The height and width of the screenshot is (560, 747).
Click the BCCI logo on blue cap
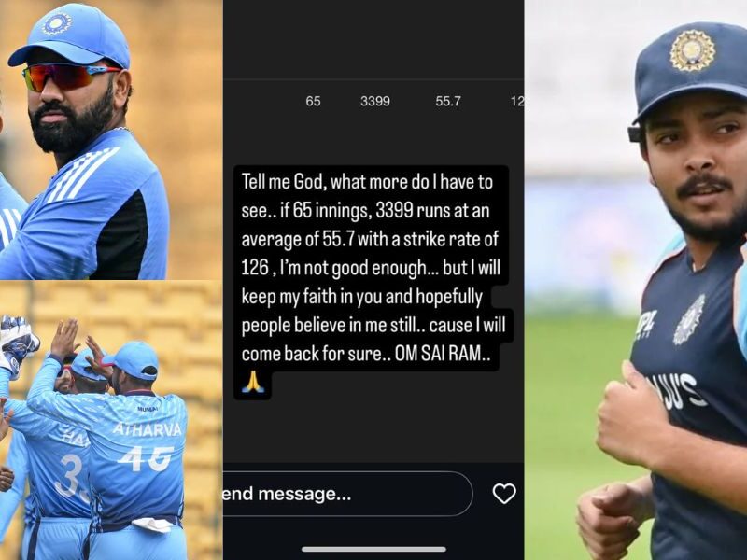pos(56,23)
